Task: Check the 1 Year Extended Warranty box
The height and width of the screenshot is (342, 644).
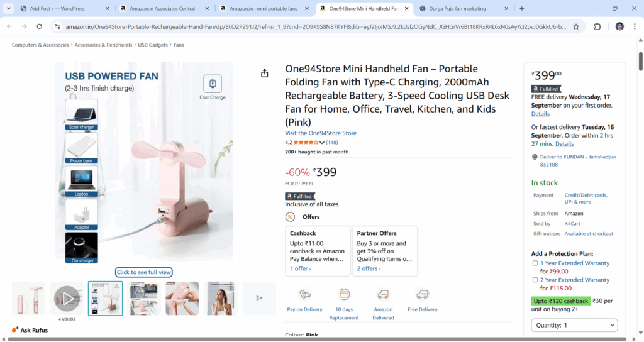Action: point(535,263)
